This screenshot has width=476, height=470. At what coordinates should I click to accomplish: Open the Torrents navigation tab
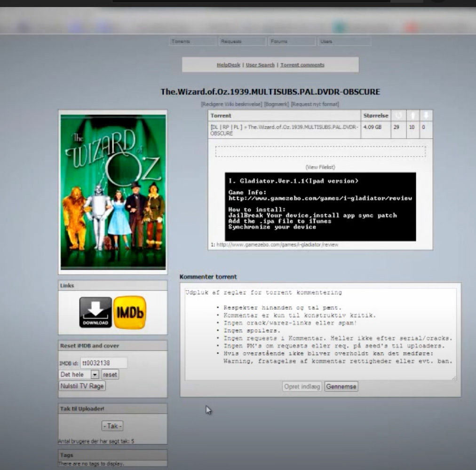(x=193, y=41)
